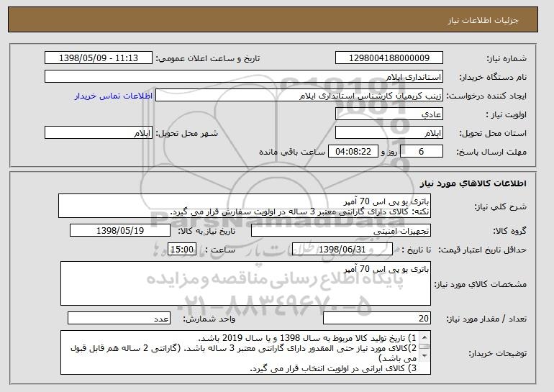Click the buyer notes line about سال 1398 production date
554x392 pixels.
click(x=307, y=338)
